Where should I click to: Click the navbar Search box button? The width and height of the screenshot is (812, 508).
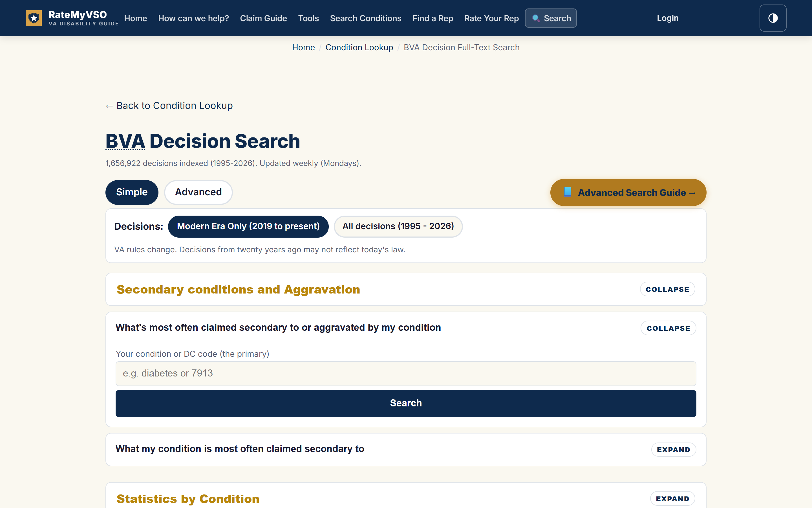[551, 18]
